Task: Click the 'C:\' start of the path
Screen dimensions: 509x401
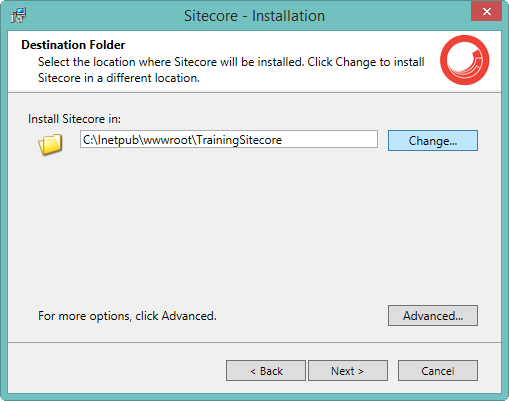Action: click(x=90, y=140)
